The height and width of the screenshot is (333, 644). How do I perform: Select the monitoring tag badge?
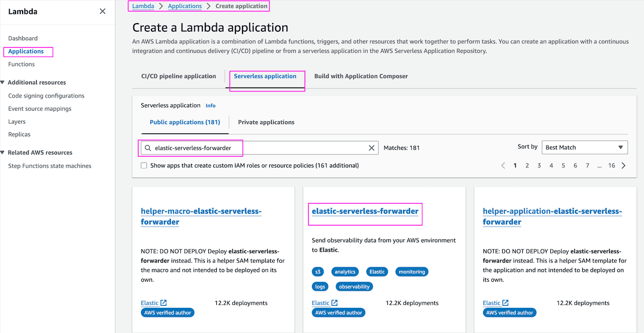pos(412,271)
